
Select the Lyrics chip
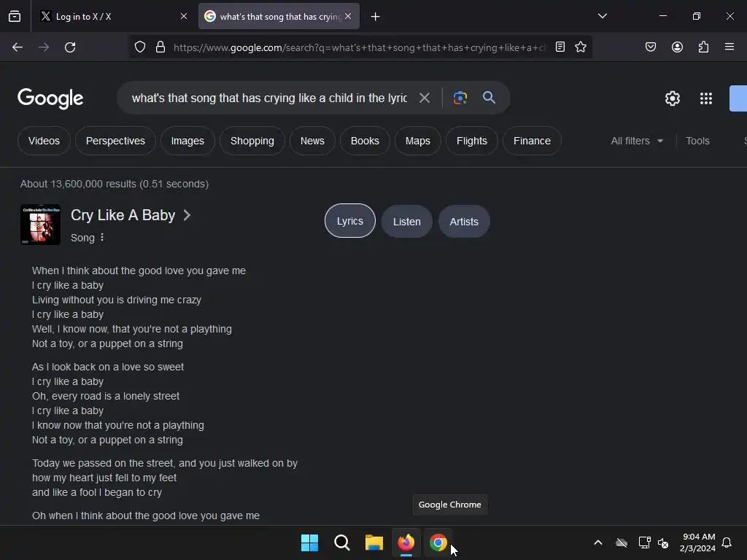[x=350, y=221]
